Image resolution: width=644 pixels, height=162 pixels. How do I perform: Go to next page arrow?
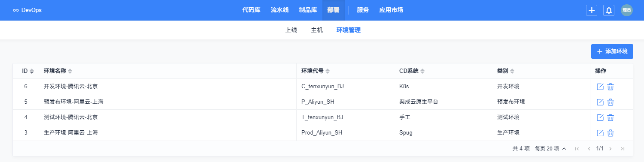(610, 149)
